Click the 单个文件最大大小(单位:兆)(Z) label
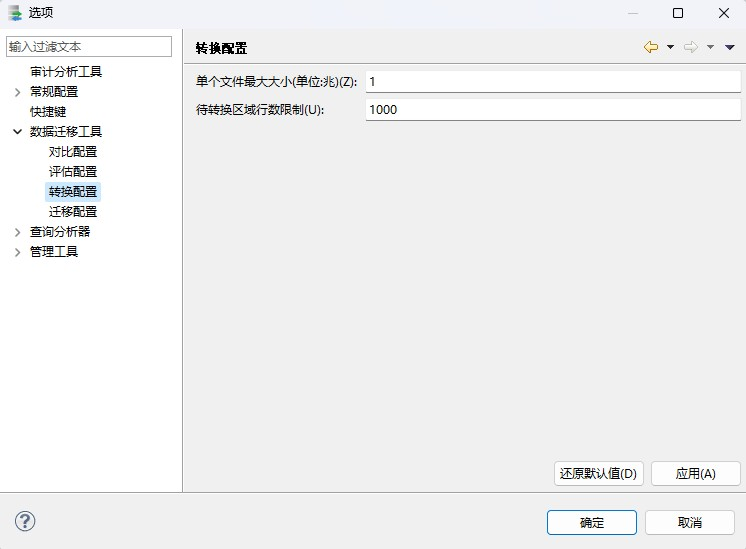 (276, 82)
